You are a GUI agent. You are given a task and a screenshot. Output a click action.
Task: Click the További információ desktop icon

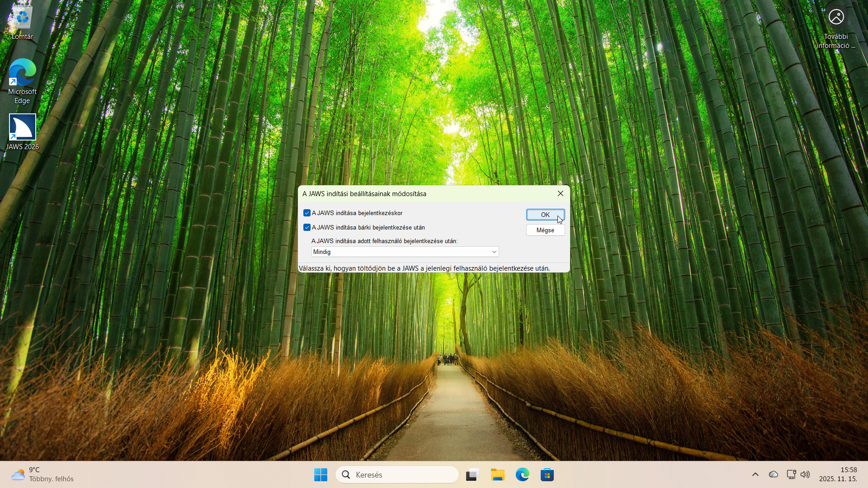click(x=836, y=27)
